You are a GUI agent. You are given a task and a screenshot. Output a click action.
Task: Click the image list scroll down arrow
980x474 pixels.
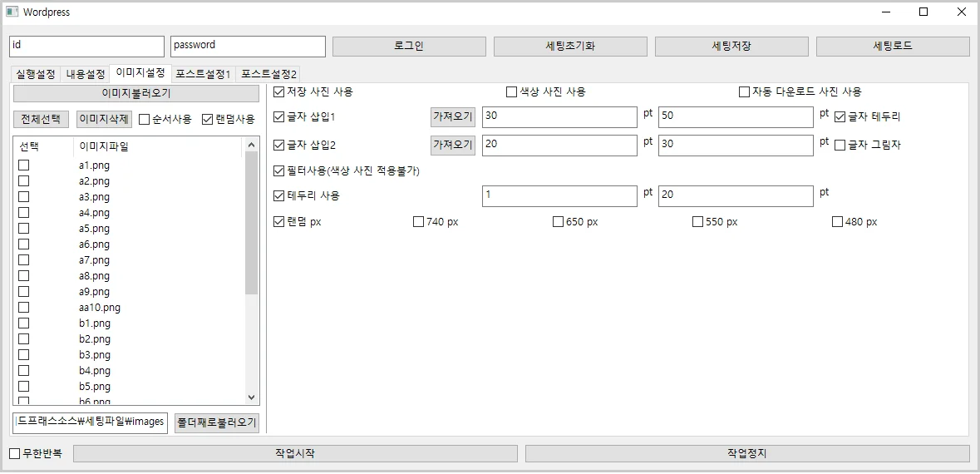click(251, 397)
